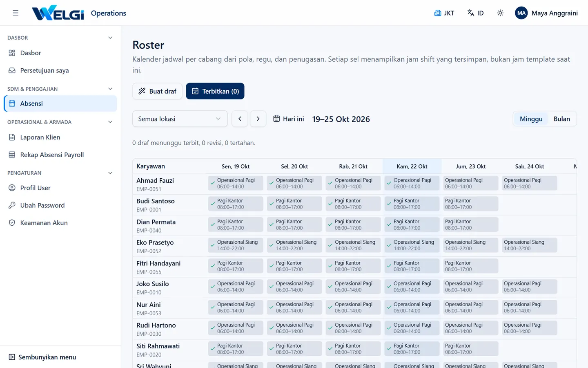
Task: Go to the next week
Action: point(258,119)
